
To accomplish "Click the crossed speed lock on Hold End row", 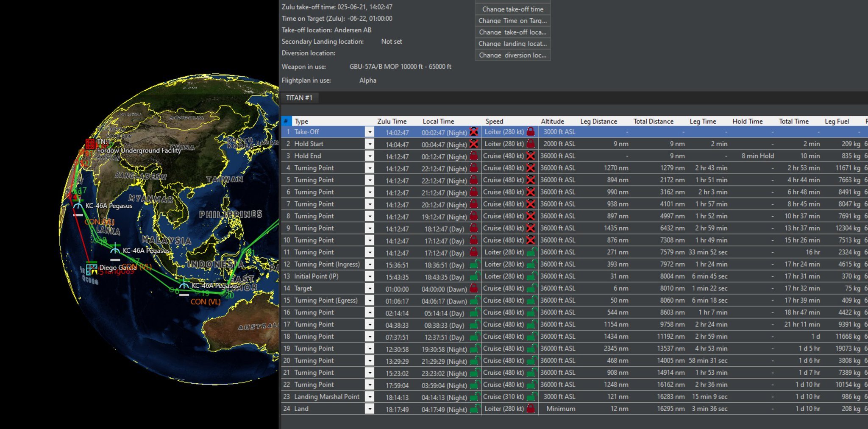I will point(531,156).
